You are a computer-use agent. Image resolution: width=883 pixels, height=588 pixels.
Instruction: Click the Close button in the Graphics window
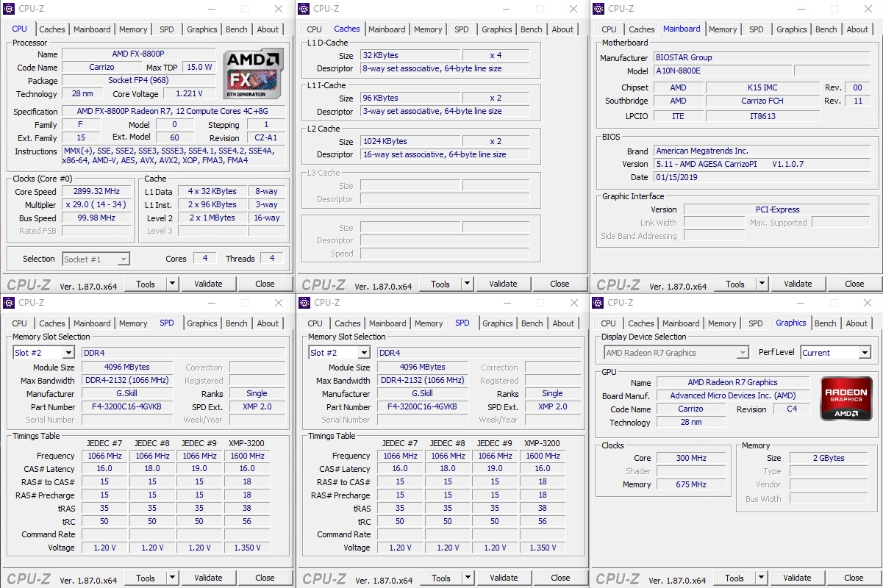[x=854, y=578]
